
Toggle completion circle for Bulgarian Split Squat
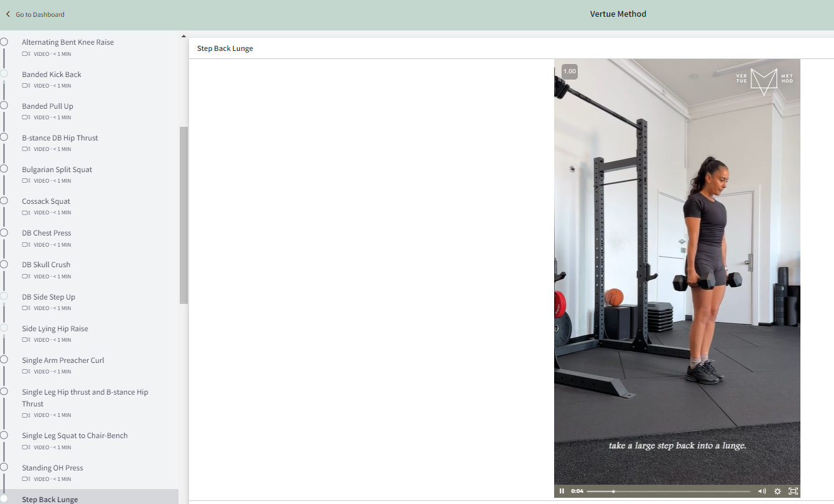[x=4, y=168]
